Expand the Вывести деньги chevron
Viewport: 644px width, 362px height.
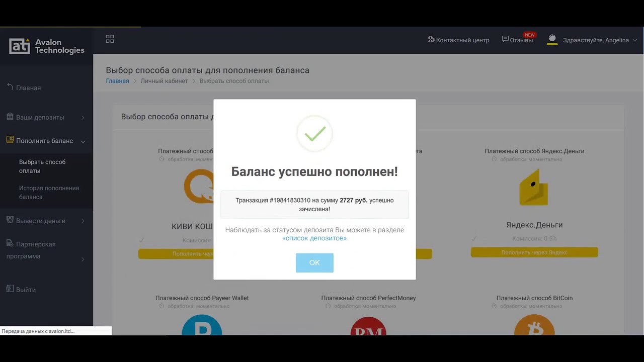[x=83, y=221]
